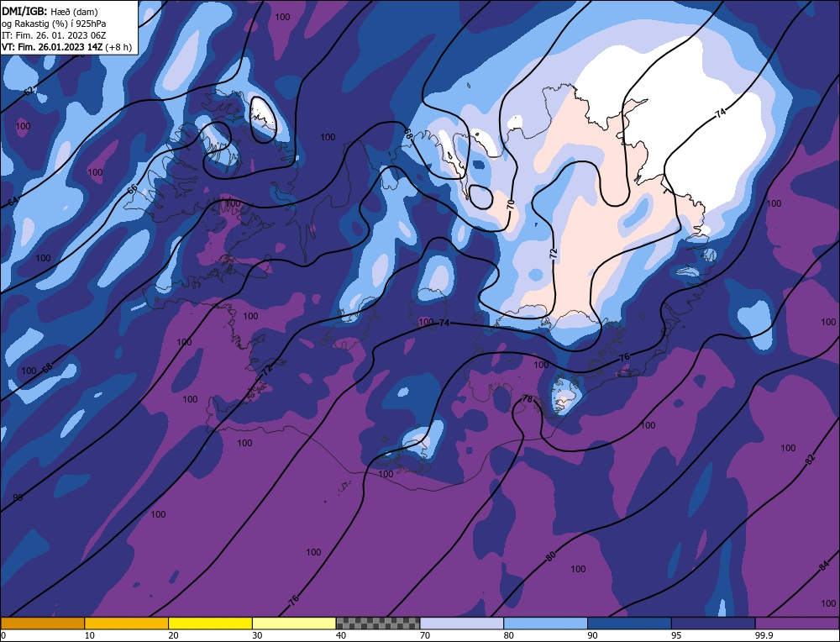Click the checkered gray 40–70 legend swatch
This screenshot has height=642, width=840.
[x=378, y=623]
